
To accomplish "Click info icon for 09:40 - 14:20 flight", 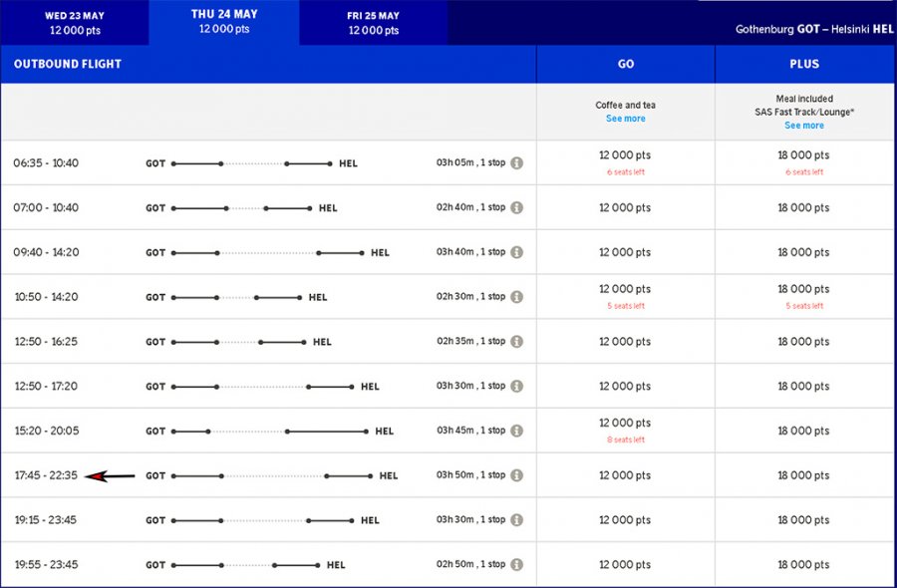I will coord(516,253).
